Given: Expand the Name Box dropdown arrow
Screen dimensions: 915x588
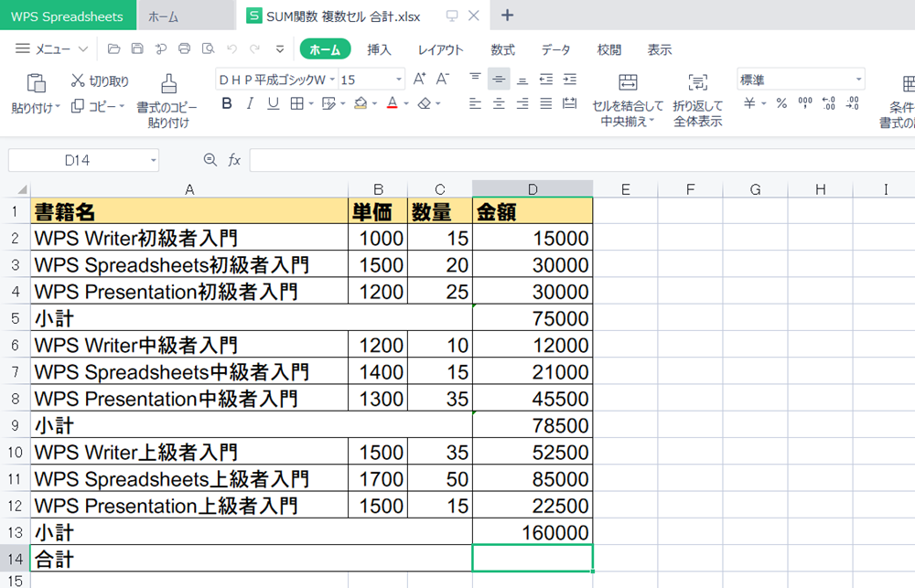Looking at the screenshot, I should coord(153,160).
